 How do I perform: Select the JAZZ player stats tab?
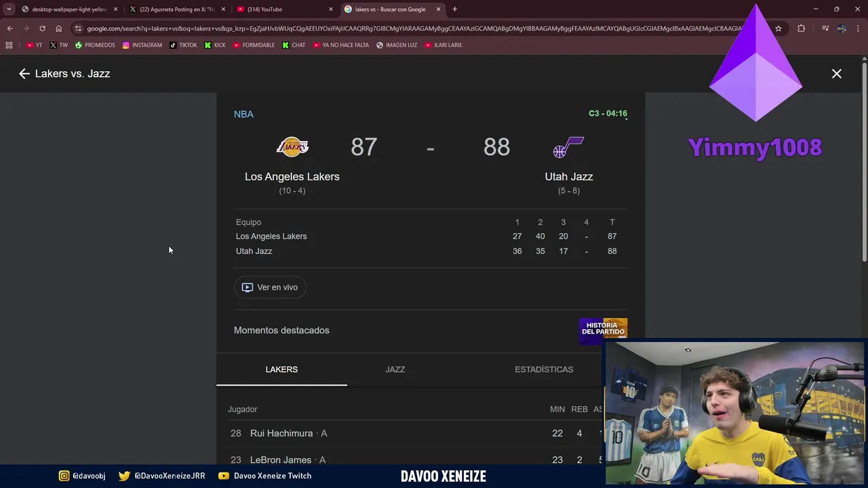point(395,369)
